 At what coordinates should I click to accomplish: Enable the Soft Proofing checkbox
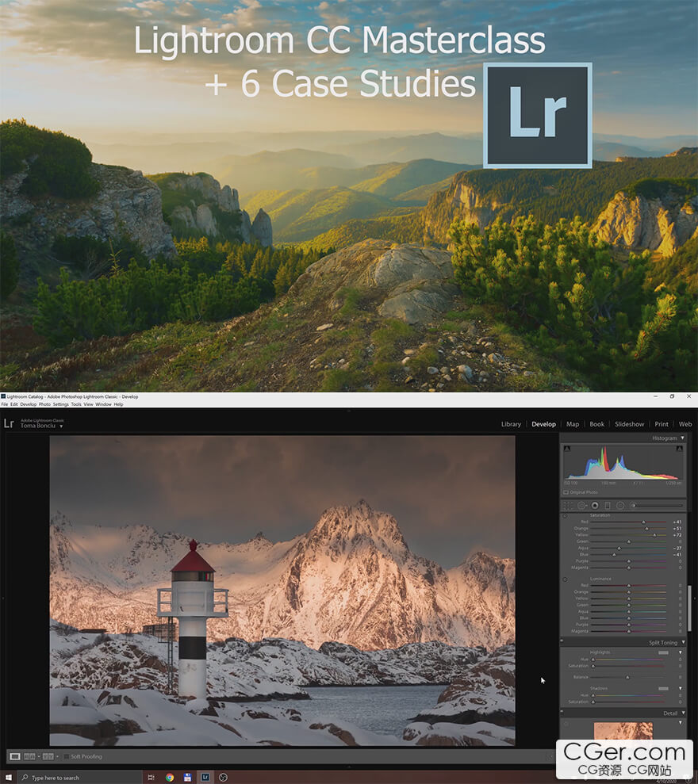[66, 756]
